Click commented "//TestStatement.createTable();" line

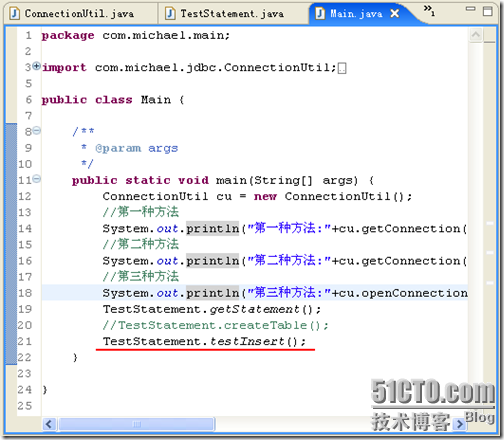(x=216, y=325)
